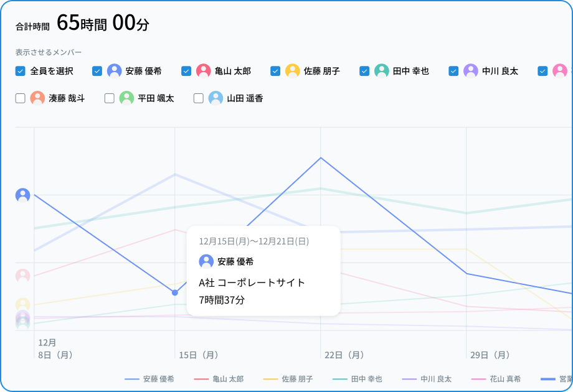The width and height of the screenshot is (573, 392).
Task: Click 山田 遥香's light blue avatar icon
Action: [215, 98]
